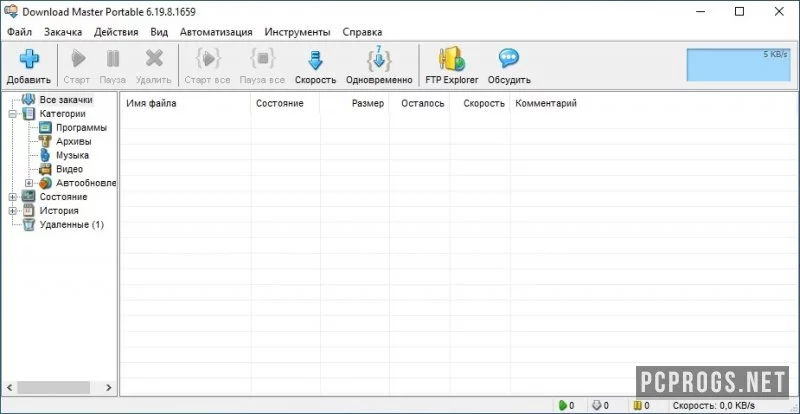
Task: Open the Одновременно downloads icon
Action: pos(379,59)
